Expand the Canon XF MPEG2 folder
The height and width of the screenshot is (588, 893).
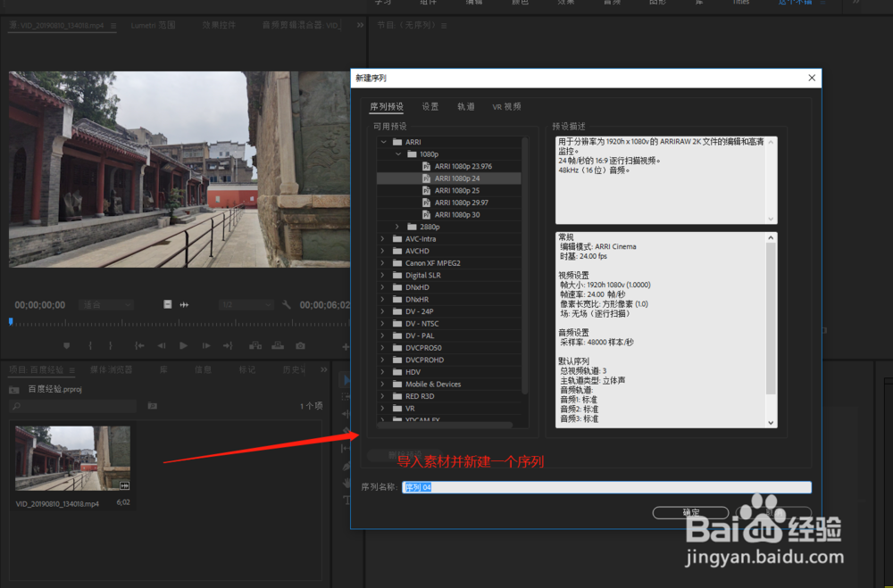click(x=383, y=263)
